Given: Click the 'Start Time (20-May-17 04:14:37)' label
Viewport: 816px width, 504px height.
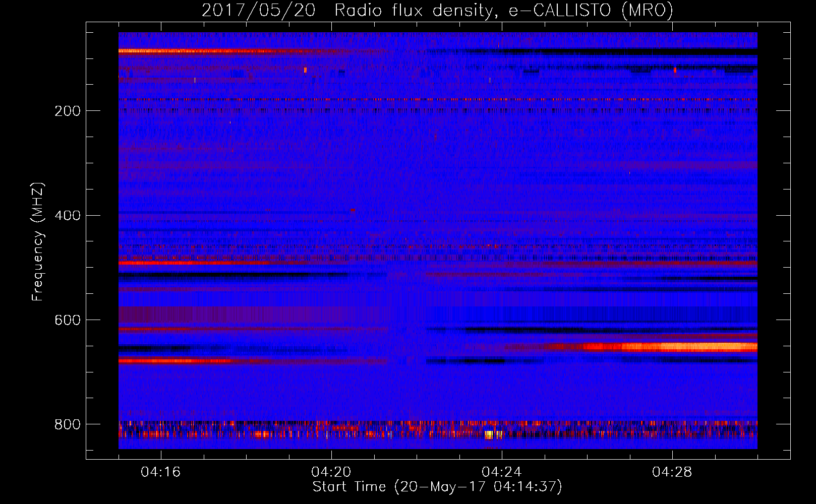Looking at the screenshot, I should (437, 487).
